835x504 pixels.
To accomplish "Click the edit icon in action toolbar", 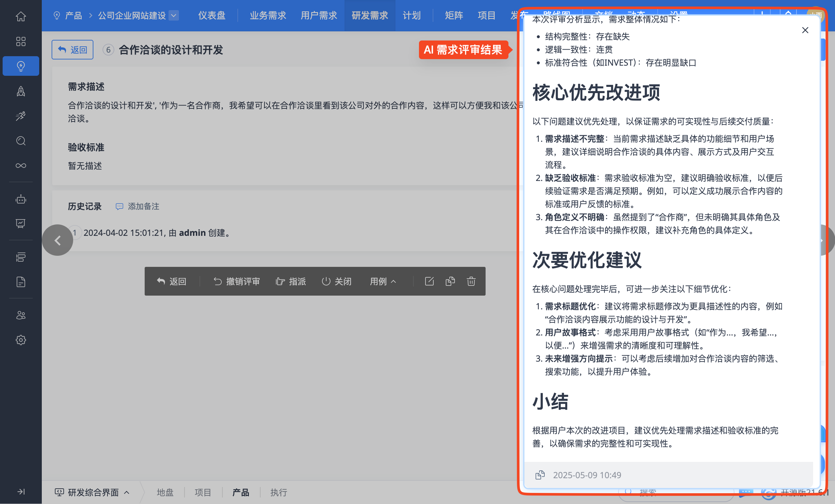I will [429, 281].
